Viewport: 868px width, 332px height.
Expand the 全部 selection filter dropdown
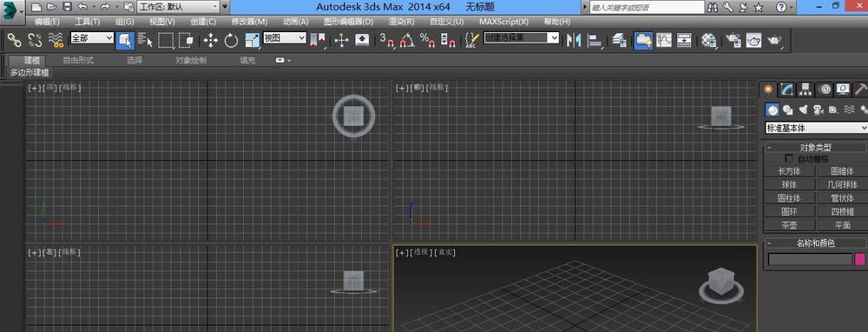(x=92, y=37)
